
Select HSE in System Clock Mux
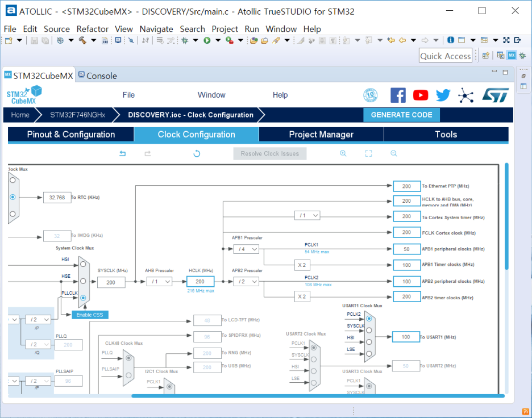tap(83, 281)
